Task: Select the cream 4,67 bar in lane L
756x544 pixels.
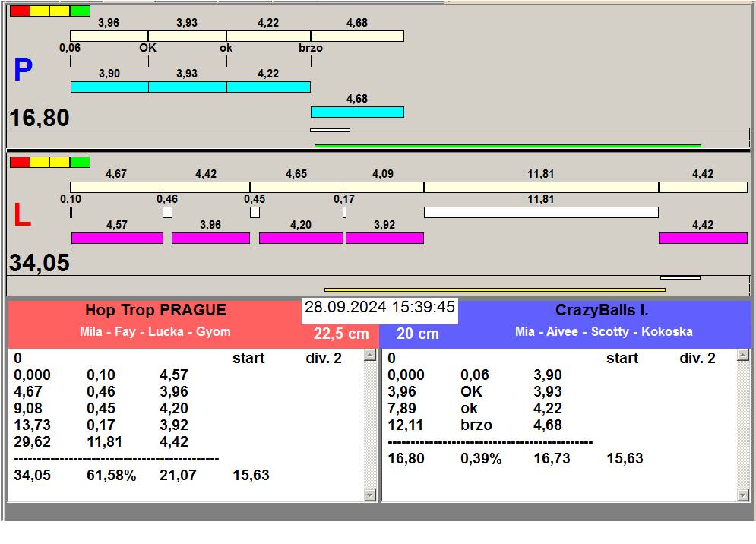Action: [x=117, y=187]
